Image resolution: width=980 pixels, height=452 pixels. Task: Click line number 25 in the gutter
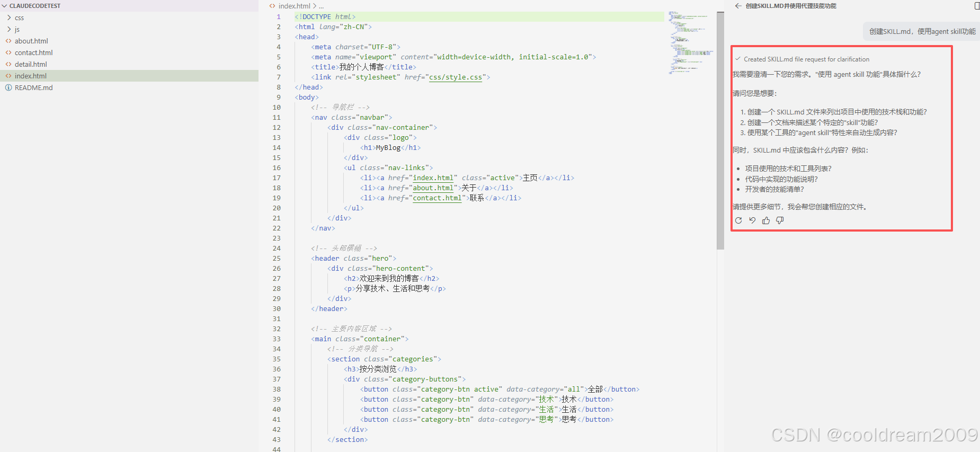tap(277, 259)
